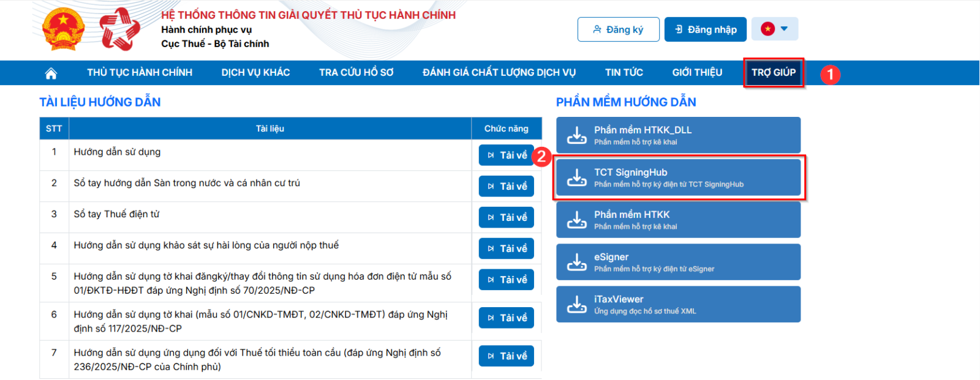Image resolution: width=980 pixels, height=380 pixels.
Task: Open TIN TỨC menu item
Action: pos(624,73)
